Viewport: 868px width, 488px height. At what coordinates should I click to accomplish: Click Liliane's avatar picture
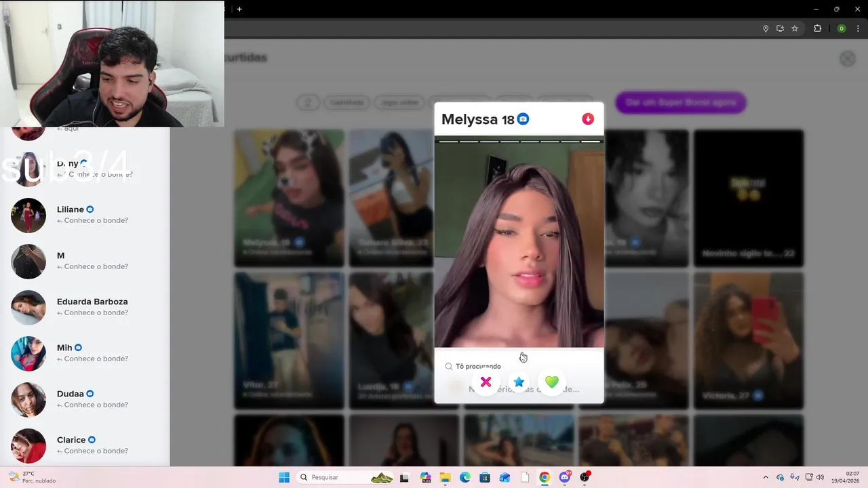pos(28,216)
